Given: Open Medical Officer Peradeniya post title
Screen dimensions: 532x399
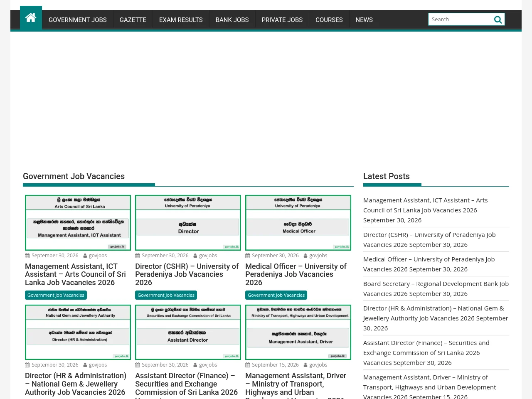Looking at the screenshot, I should (x=296, y=274).
